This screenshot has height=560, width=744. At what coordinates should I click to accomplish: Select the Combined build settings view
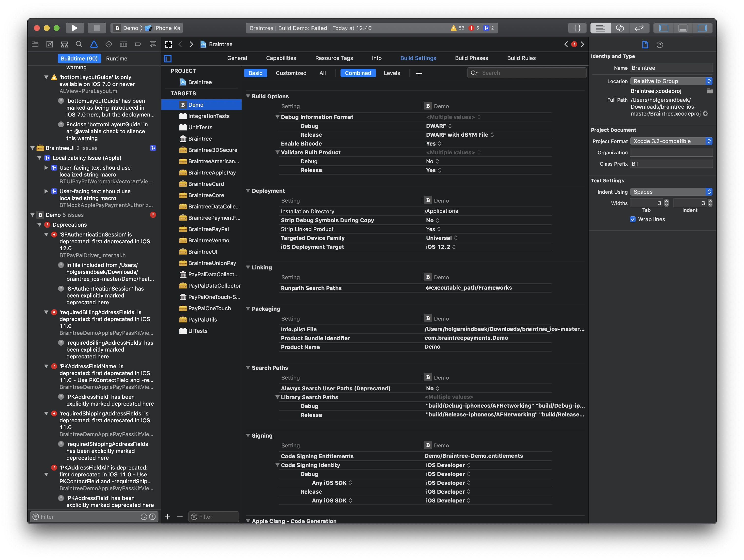[x=358, y=73]
